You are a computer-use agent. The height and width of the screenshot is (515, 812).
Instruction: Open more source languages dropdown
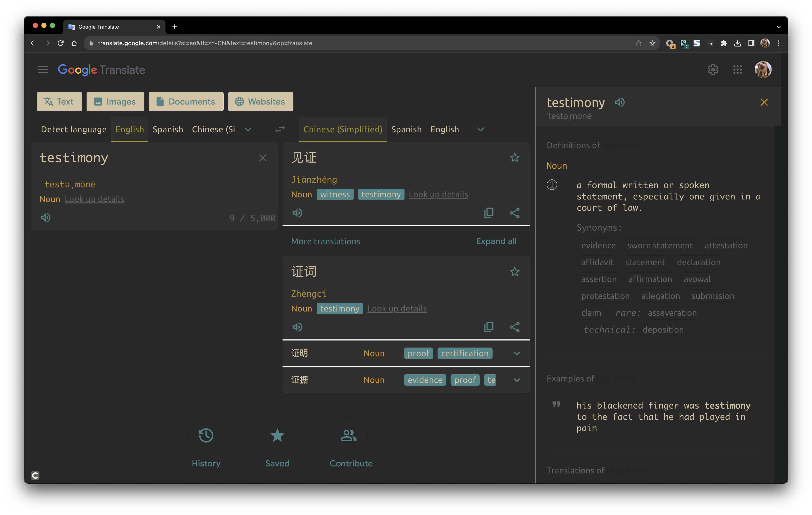coord(248,129)
